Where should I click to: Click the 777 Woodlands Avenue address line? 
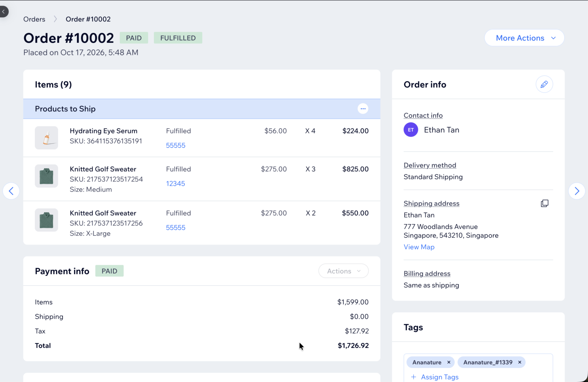coord(441,227)
